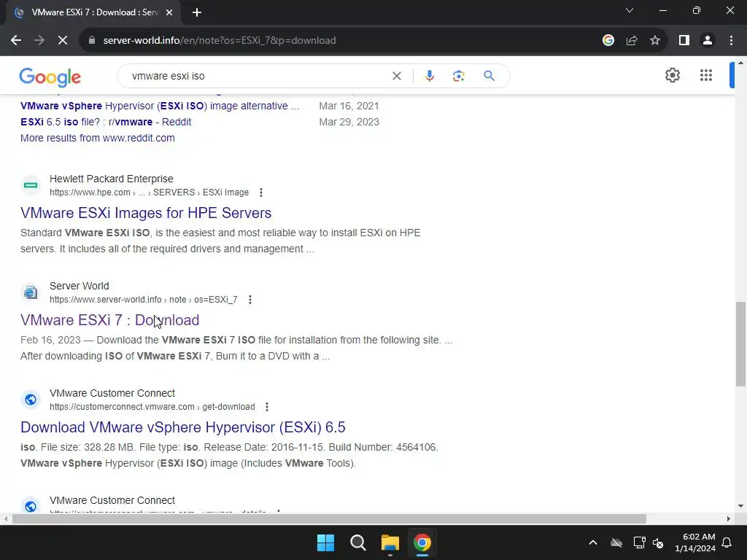The width and height of the screenshot is (747, 560).
Task: Clear the search box with X
Action: (396, 76)
